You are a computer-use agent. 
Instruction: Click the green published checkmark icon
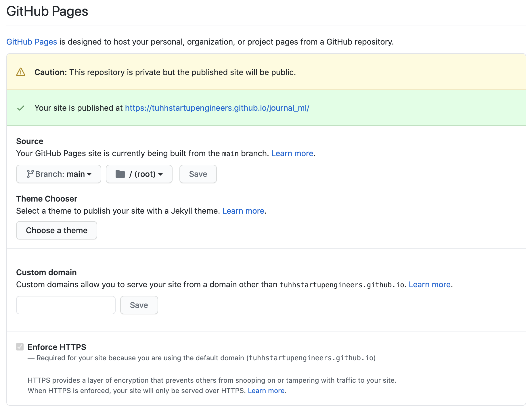pyautogui.click(x=21, y=108)
